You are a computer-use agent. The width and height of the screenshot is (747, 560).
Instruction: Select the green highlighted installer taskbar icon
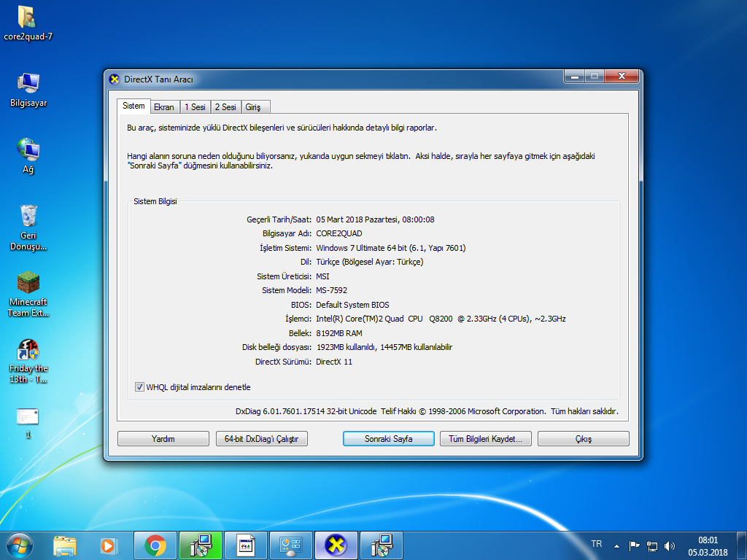(x=201, y=545)
